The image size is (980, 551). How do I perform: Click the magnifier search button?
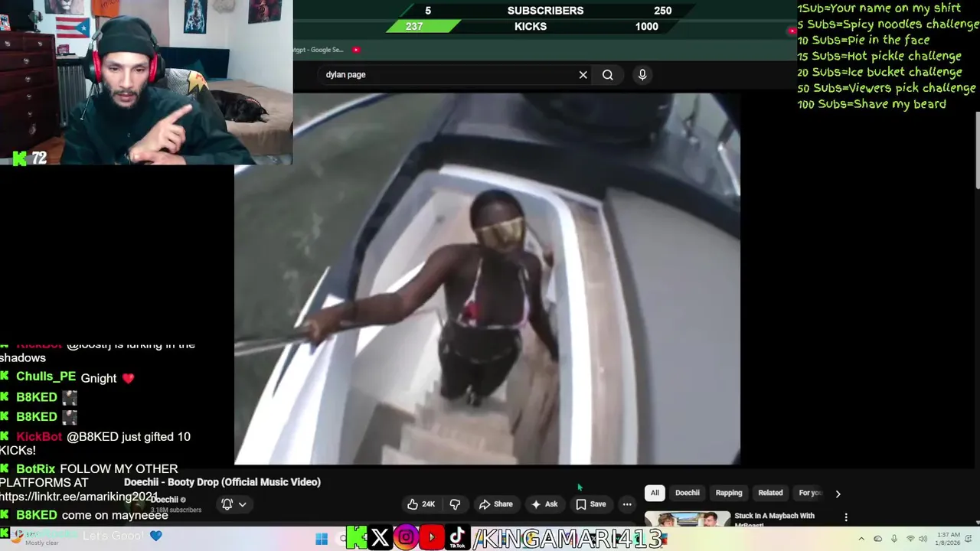point(607,75)
